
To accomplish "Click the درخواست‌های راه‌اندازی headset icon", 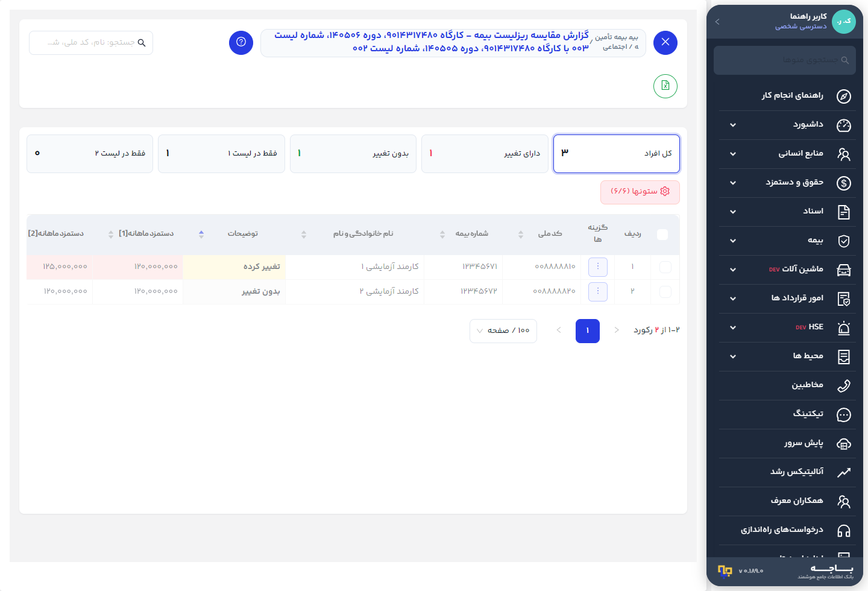I will tap(844, 530).
